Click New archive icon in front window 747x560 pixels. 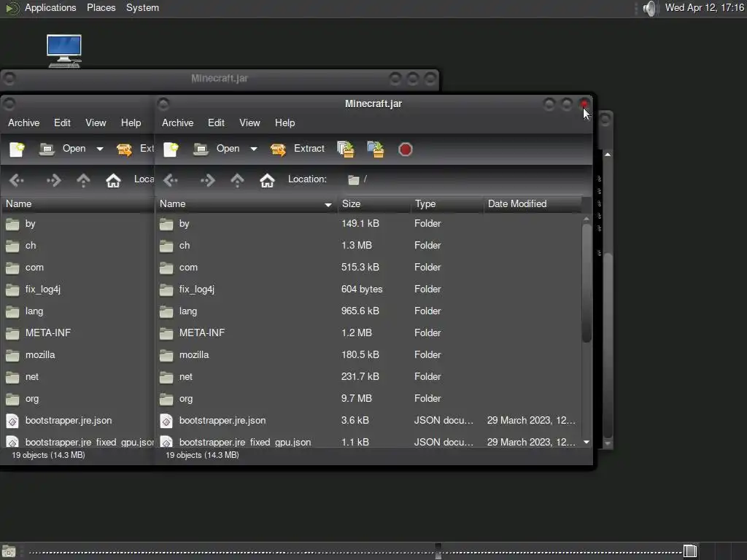[x=171, y=149]
